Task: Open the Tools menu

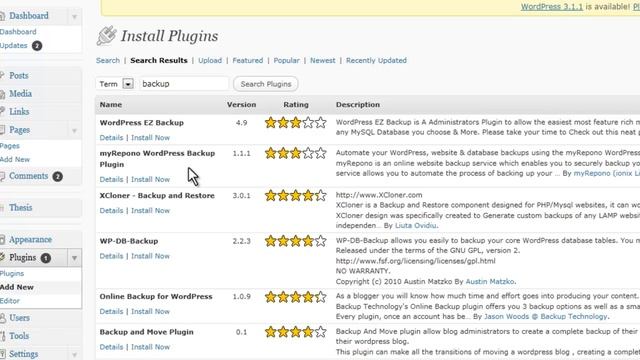Action: (x=19, y=336)
